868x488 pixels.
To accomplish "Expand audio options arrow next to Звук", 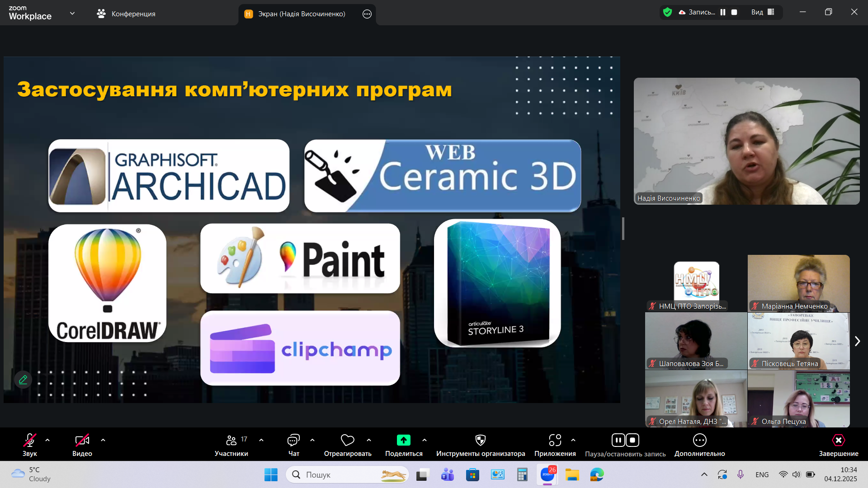I will pyautogui.click(x=47, y=440).
